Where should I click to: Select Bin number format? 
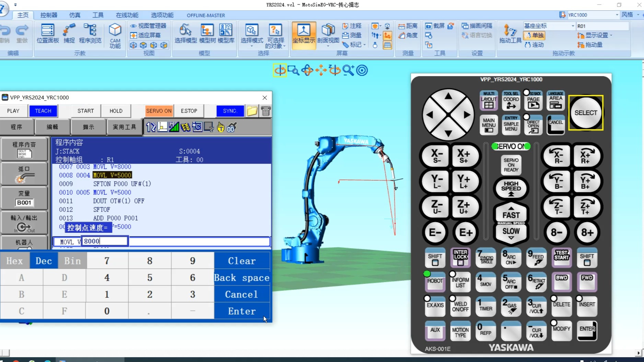(72, 261)
